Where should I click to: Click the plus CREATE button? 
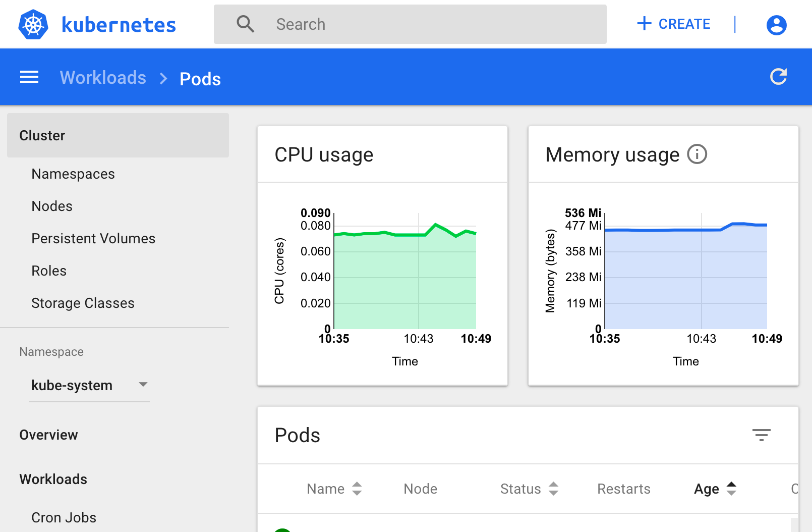click(x=674, y=24)
